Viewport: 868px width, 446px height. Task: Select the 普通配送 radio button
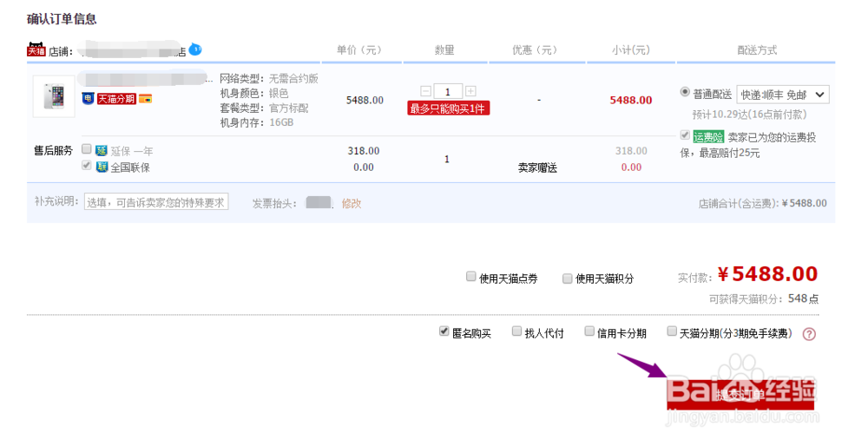(686, 92)
